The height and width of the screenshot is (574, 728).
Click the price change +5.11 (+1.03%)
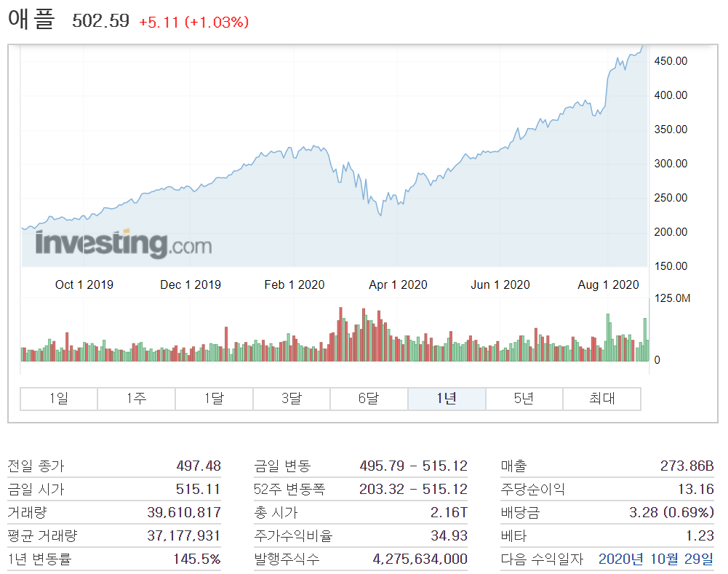click(193, 22)
